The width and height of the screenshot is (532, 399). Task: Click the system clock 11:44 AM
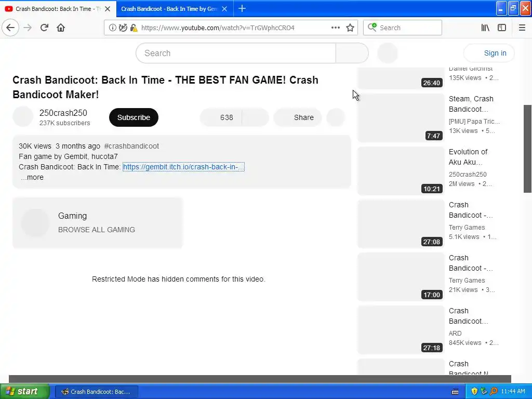tap(513, 391)
